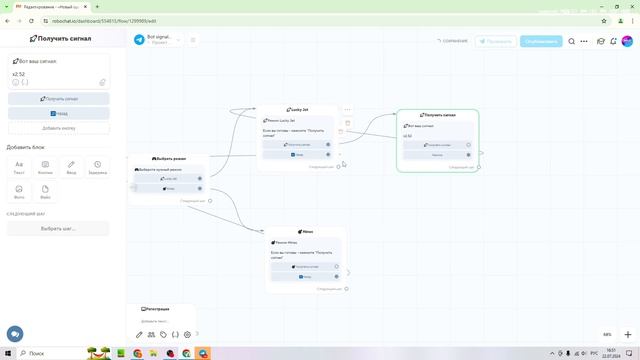Image resolution: width=640 pixels, height=360 pixels.
Task: Open the tag icon in bottom toolbar
Action: click(x=163, y=335)
